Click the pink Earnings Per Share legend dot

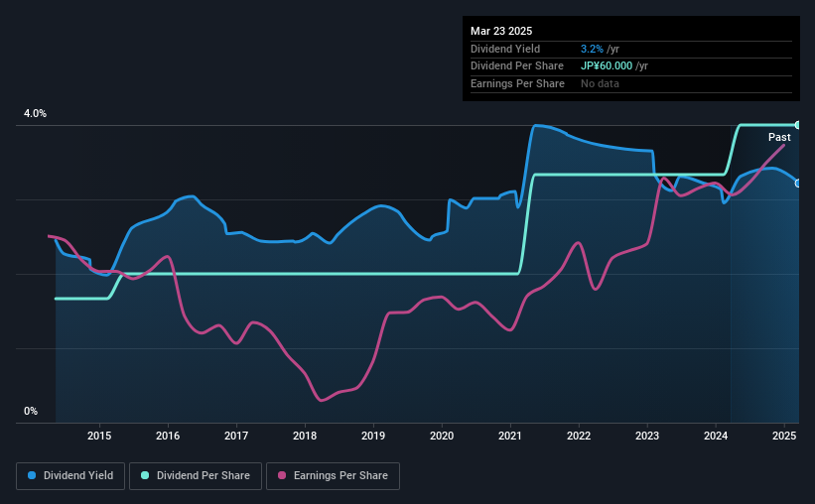[282, 475]
